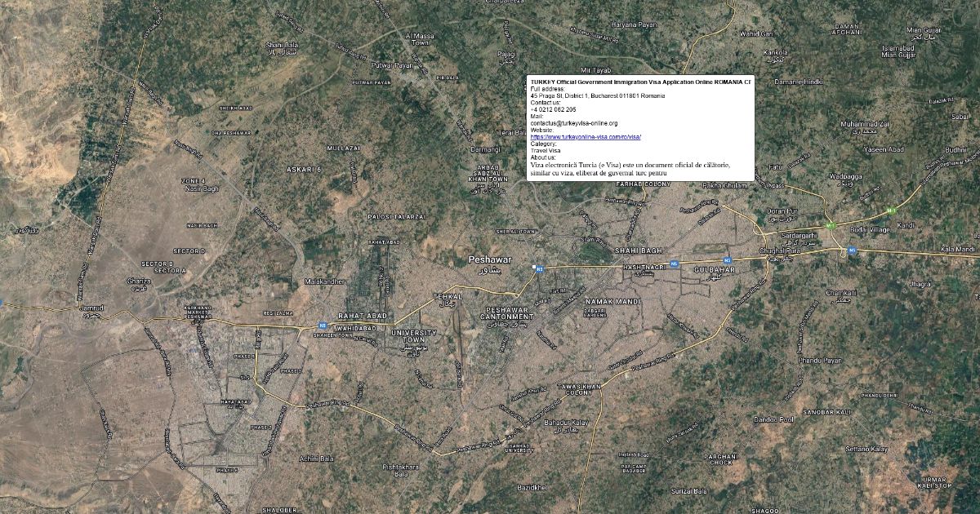The height and width of the screenshot is (514, 980).
Task: Click the blue marker at left edge near Jamrud
Action: click(x=2, y=303)
